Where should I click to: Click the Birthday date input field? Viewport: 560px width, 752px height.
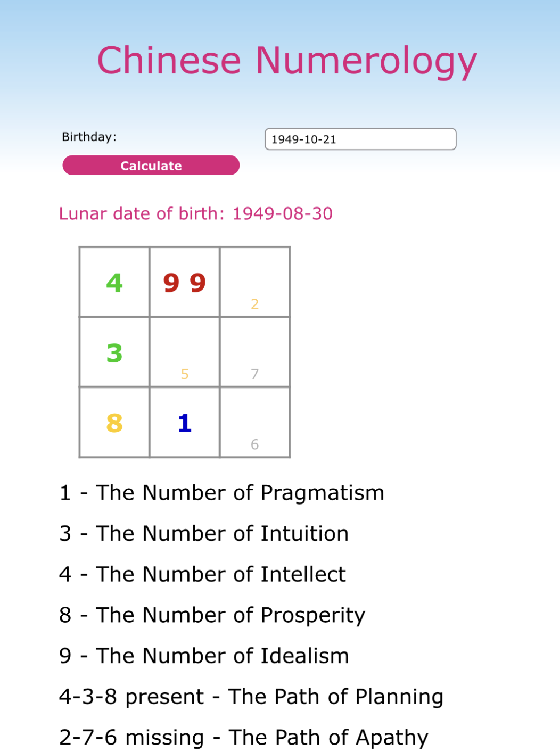[360, 139]
